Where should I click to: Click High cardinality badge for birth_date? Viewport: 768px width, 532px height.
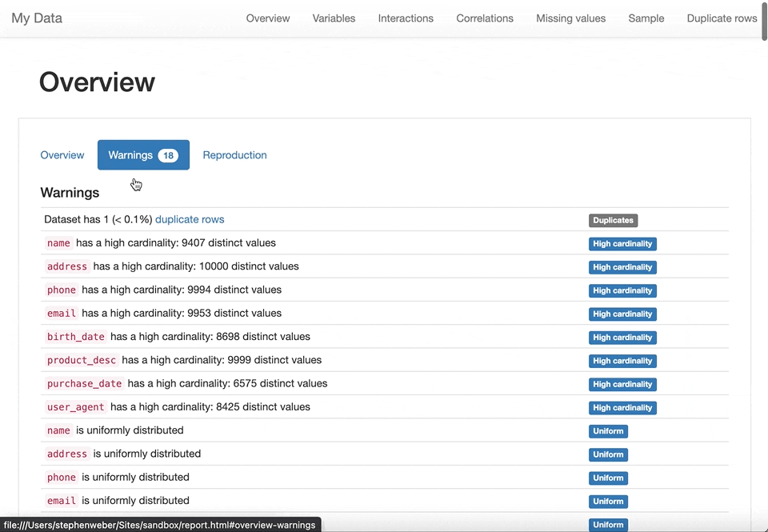tap(622, 338)
